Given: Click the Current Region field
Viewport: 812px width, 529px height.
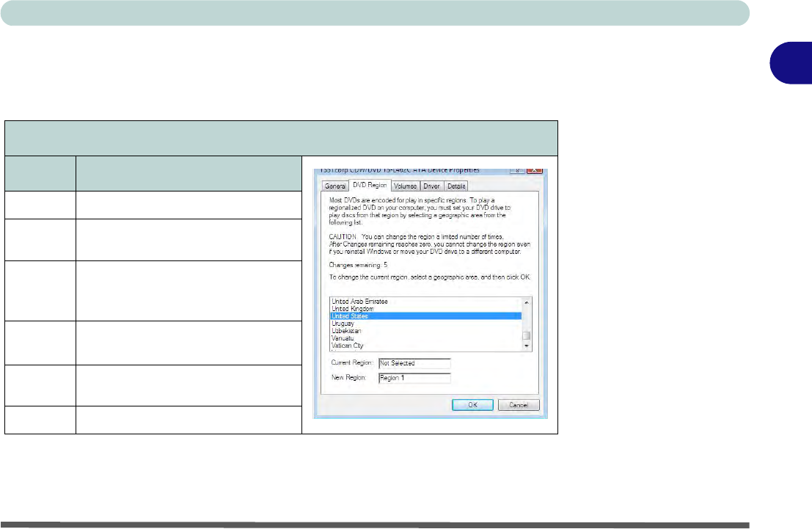Looking at the screenshot, I should coord(414,363).
